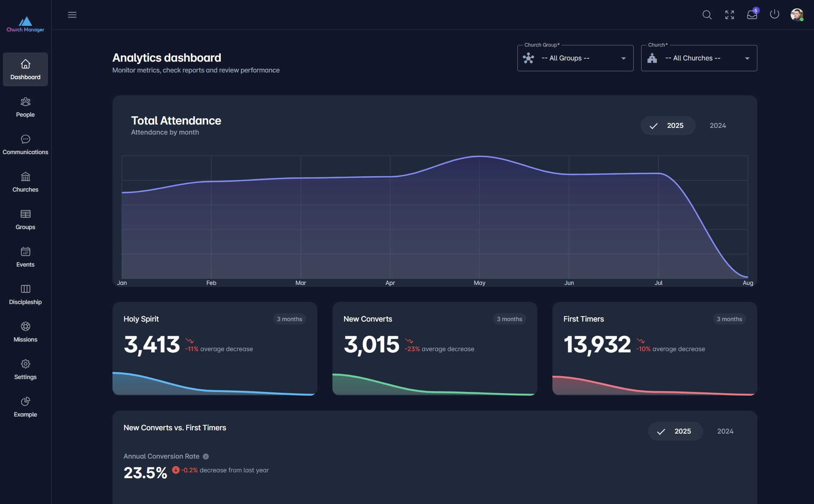Select 2024 in Total Attendance chart

(x=718, y=125)
